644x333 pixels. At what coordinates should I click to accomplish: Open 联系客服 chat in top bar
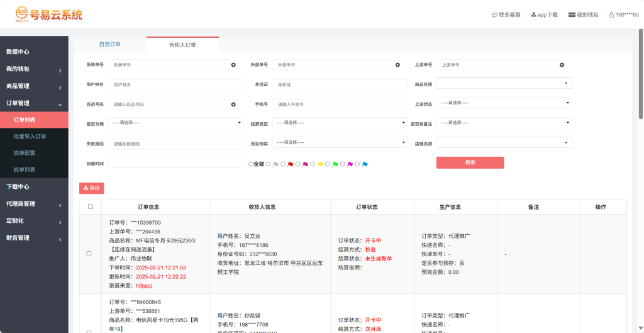point(506,14)
